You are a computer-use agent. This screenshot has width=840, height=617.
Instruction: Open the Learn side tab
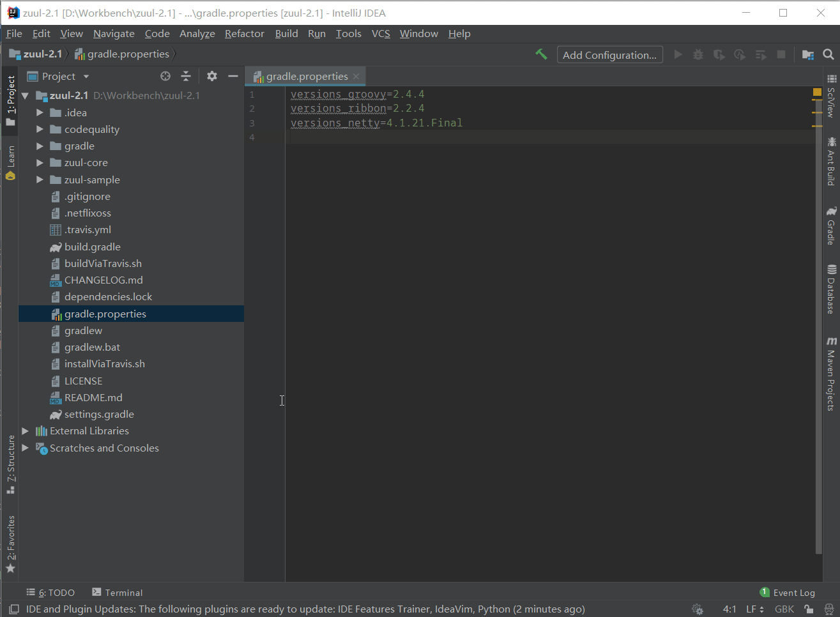(x=10, y=163)
